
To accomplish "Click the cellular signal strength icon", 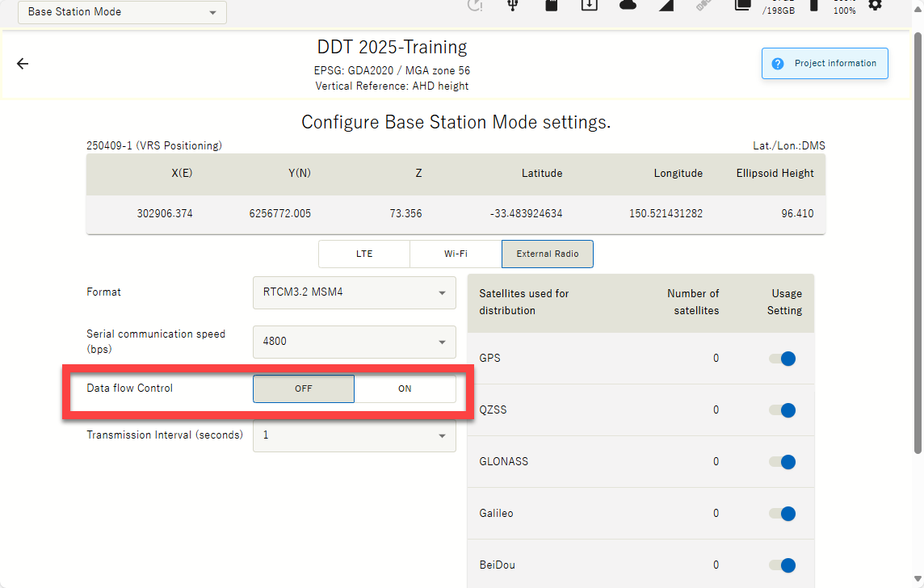I will point(666,6).
